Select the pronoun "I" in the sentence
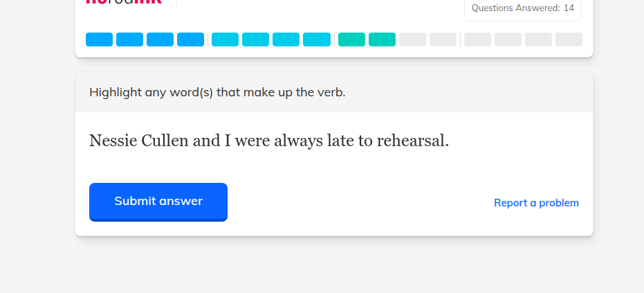 click(228, 141)
